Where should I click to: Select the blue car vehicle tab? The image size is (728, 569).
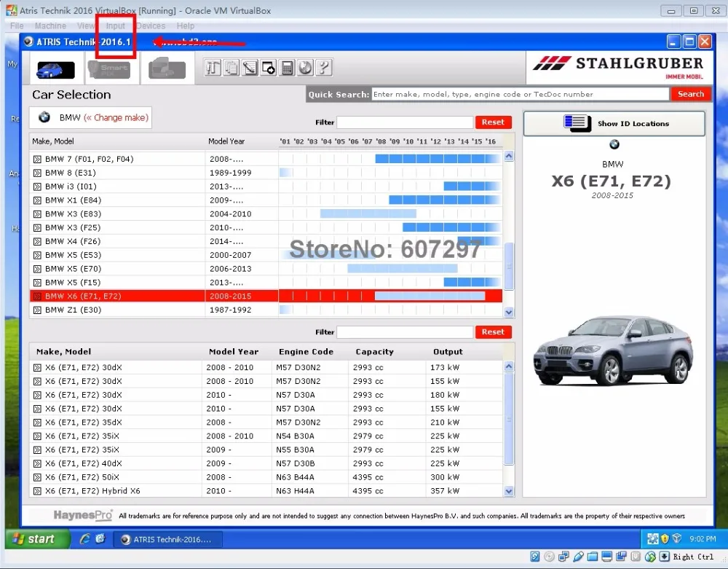pyautogui.click(x=56, y=70)
